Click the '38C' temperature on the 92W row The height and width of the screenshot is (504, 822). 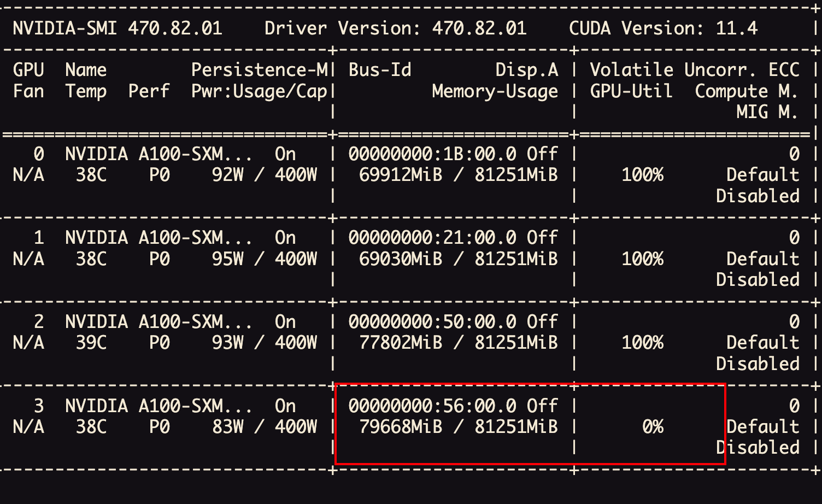tap(91, 175)
